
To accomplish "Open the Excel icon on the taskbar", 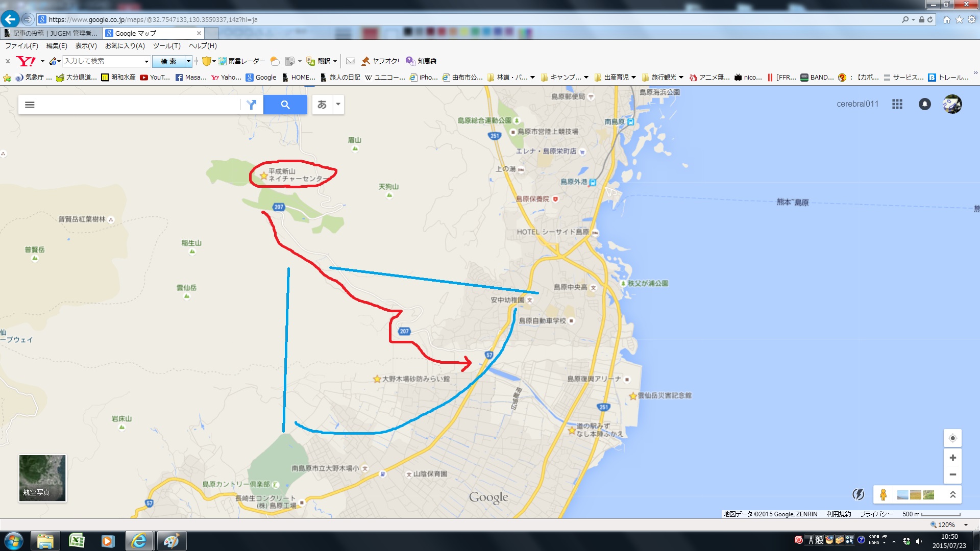I will [77, 541].
